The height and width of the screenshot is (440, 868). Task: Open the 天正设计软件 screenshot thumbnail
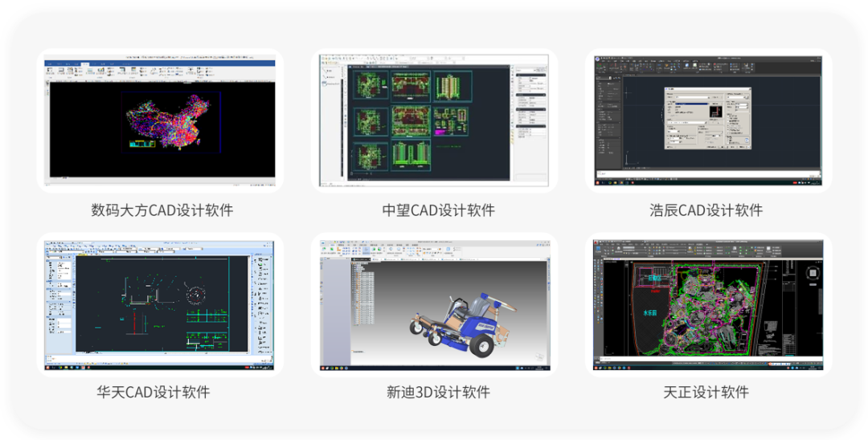point(709,304)
